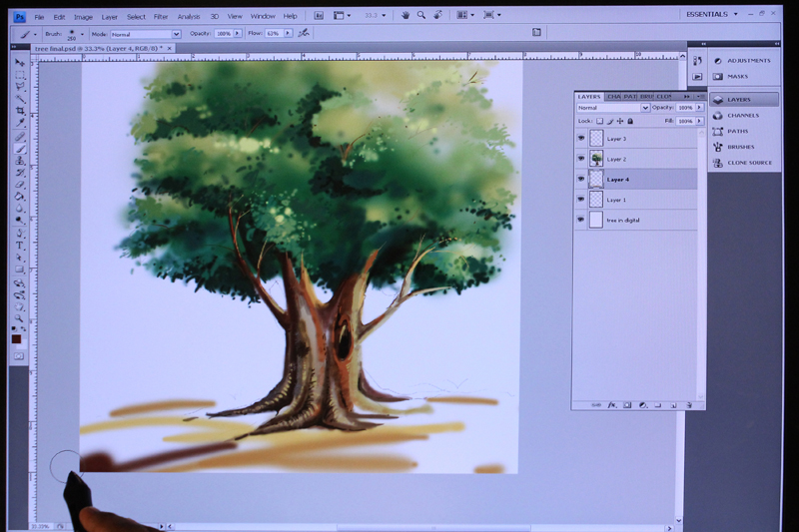Hide Layer 3 visibility eye

pyautogui.click(x=581, y=138)
